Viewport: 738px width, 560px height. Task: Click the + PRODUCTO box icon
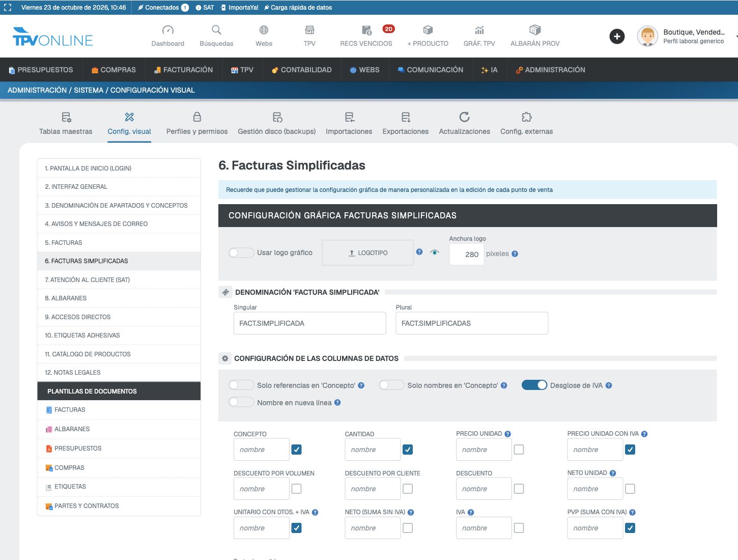tap(428, 30)
